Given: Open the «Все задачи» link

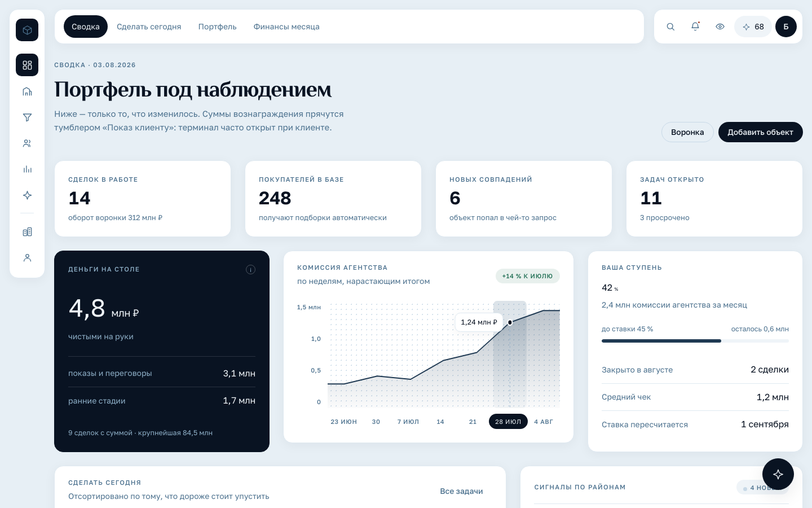Looking at the screenshot, I should click(x=461, y=491).
